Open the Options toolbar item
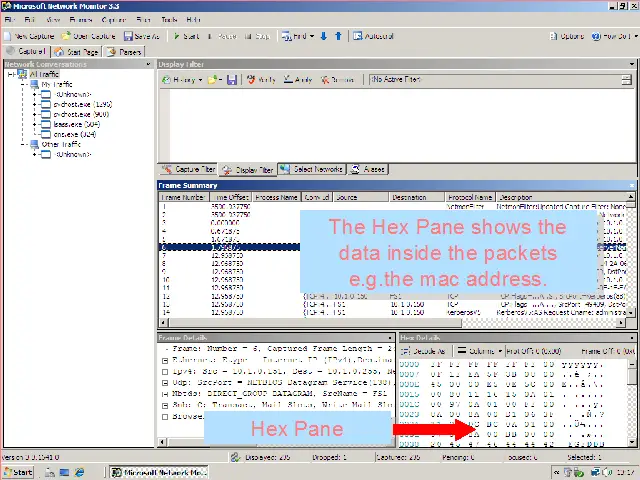 point(567,36)
